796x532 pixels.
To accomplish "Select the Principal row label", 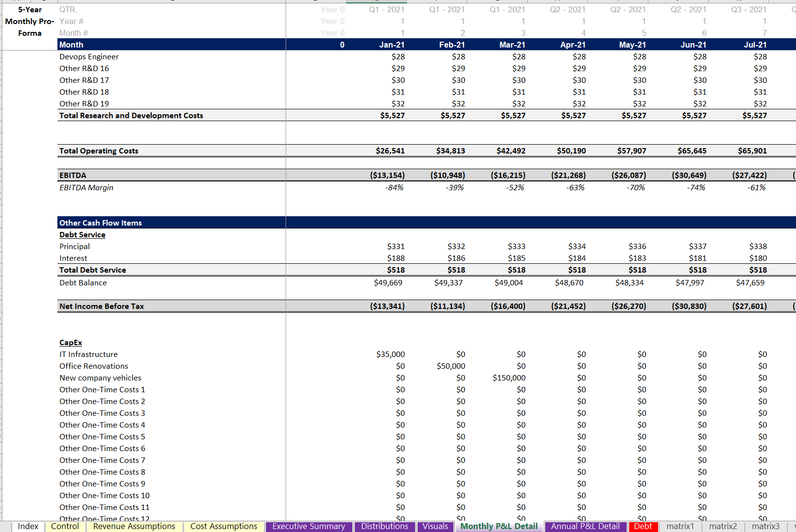I will pyautogui.click(x=75, y=247).
